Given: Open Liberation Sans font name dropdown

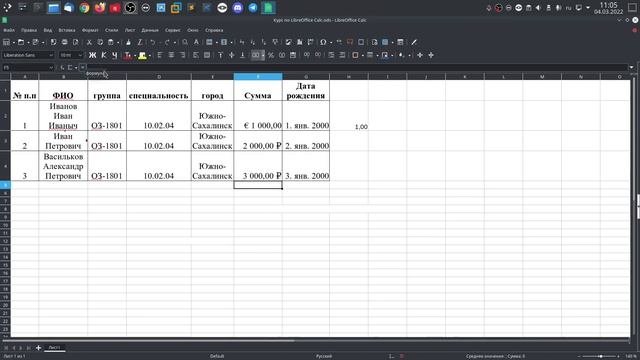Looking at the screenshot, I should coord(51,55).
